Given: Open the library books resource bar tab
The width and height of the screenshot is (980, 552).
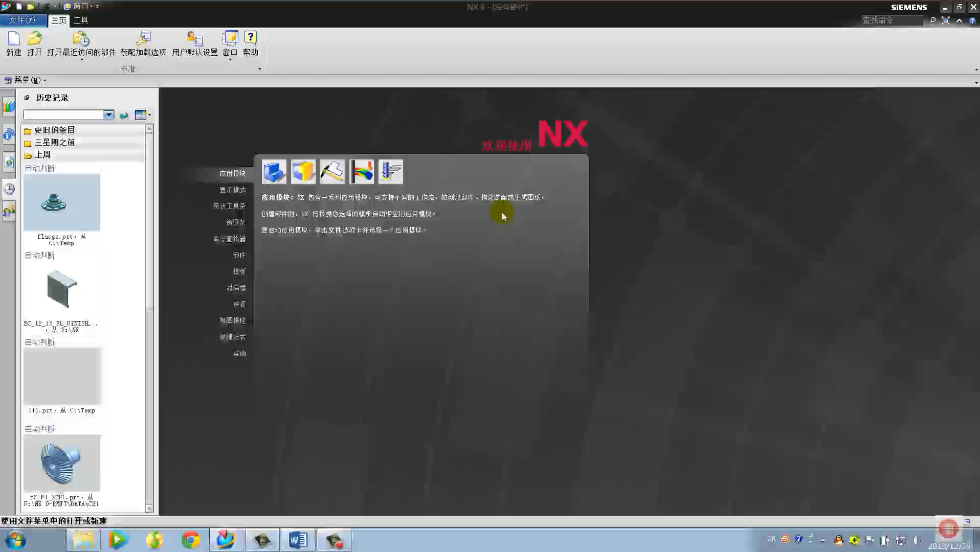Looking at the screenshot, I should (x=9, y=106).
